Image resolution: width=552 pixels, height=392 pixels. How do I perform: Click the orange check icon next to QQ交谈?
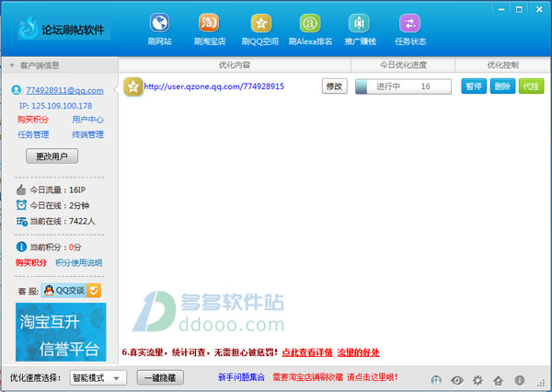[x=94, y=291]
